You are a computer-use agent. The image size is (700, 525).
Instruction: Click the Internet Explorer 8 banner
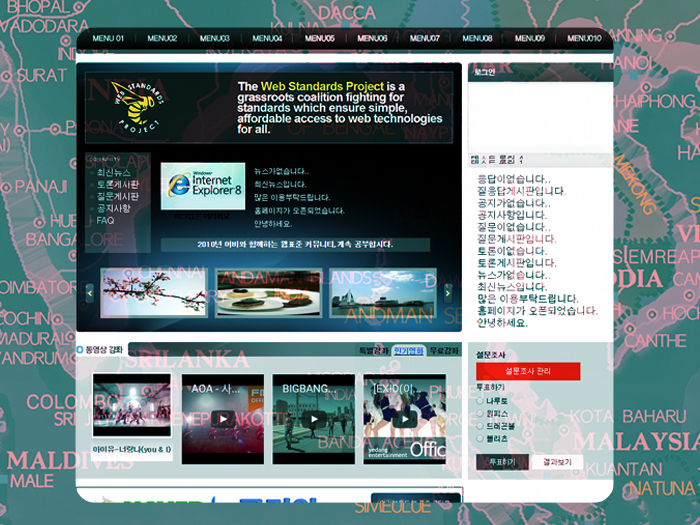tap(203, 185)
